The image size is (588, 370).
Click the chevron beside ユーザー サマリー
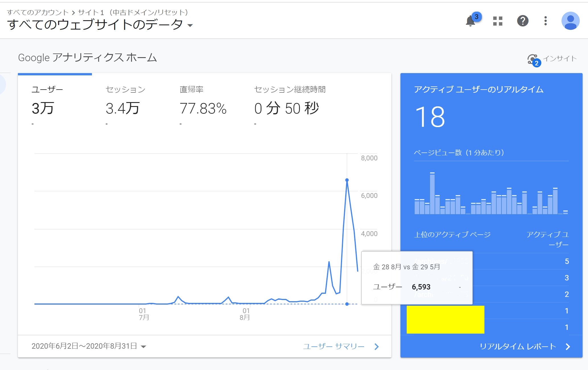pyautogui.click(x=377, y=346)
